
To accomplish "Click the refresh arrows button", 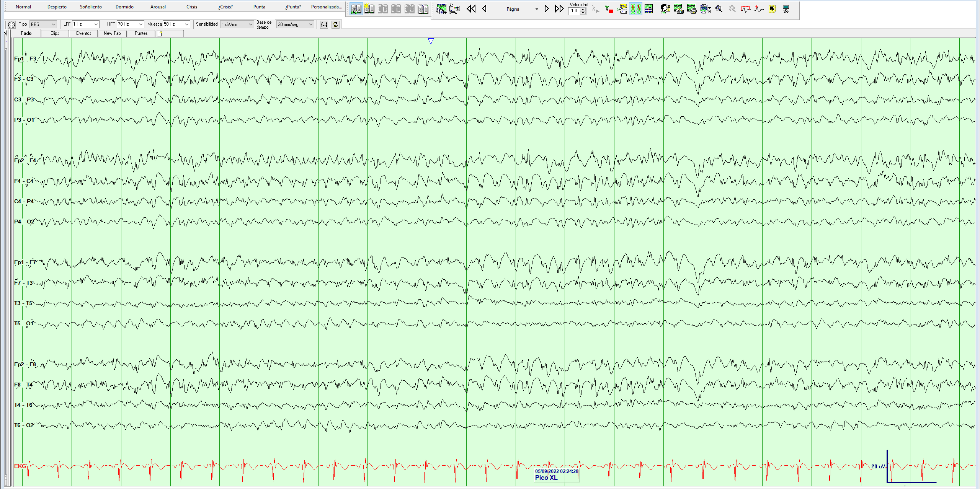I will (336, 24).
